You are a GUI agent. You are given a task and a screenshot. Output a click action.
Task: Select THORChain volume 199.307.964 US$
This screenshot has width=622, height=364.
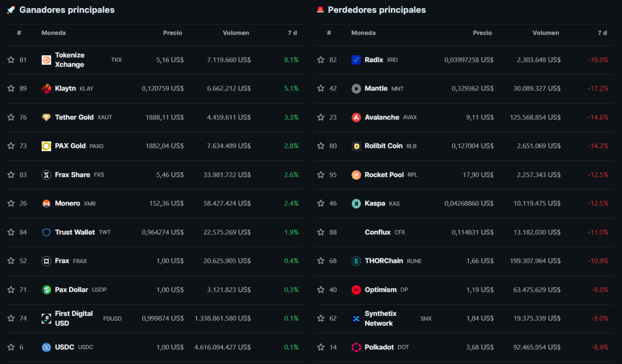tap(535, 261)
